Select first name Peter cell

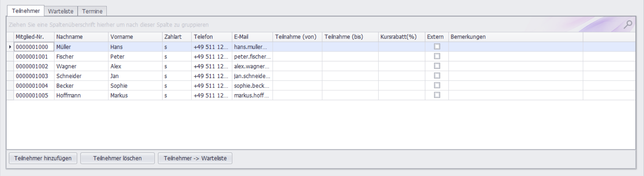click(135, 57)
